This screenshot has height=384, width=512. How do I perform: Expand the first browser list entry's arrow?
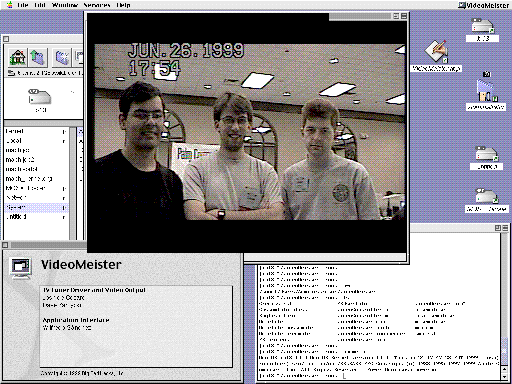64,132
